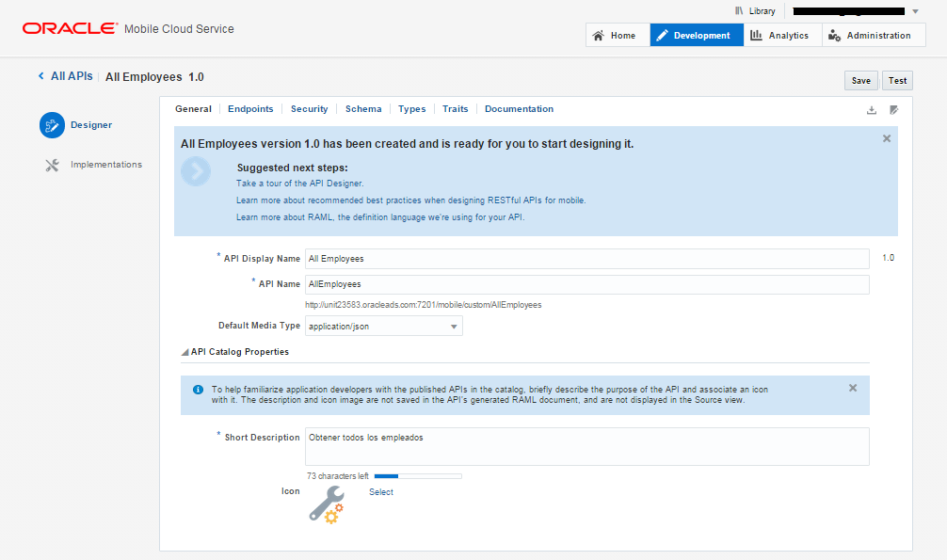This screenshot has width=947, height=560.
Task: Open the Development menu
Action: point(697,35)
